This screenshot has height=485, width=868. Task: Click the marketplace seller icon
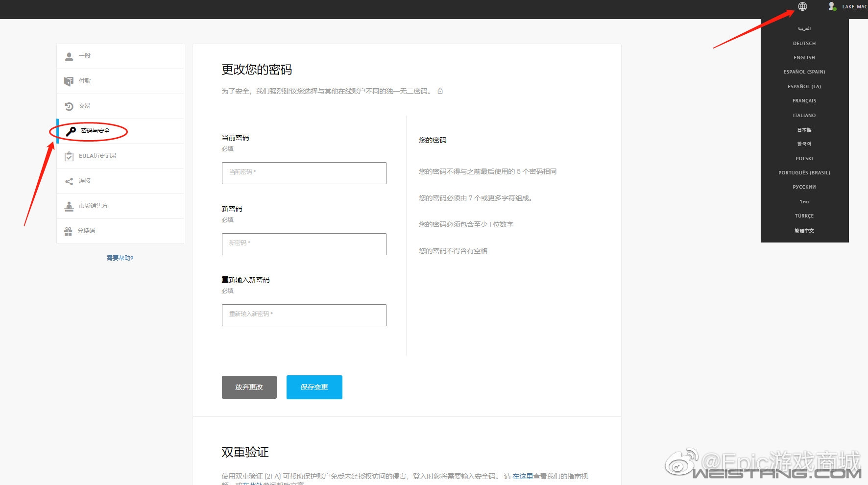(x=69, y=206)
